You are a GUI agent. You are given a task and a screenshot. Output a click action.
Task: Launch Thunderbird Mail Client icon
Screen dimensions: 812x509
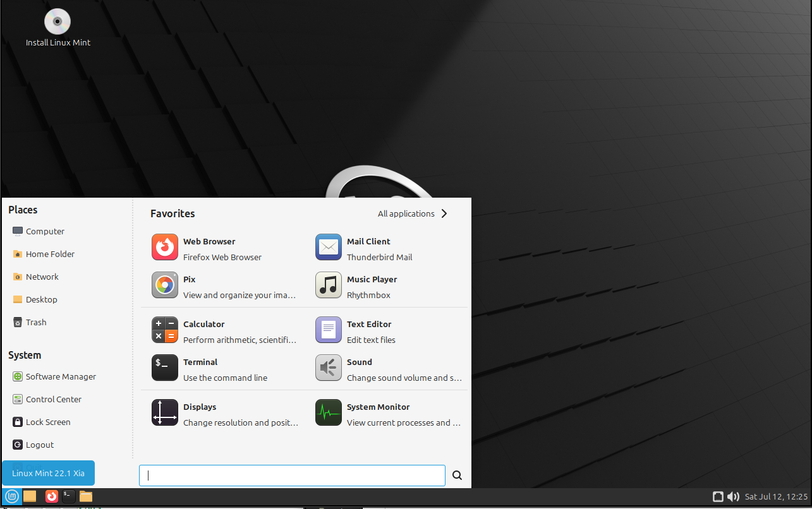[x=329, y=248]
